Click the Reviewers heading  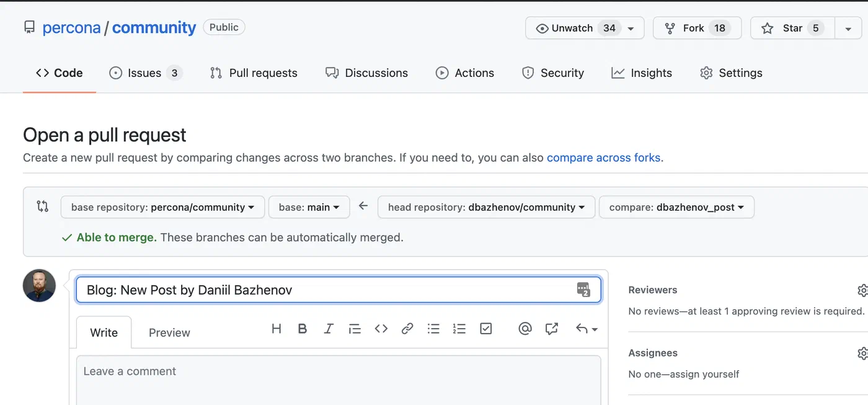coord(653,290)
